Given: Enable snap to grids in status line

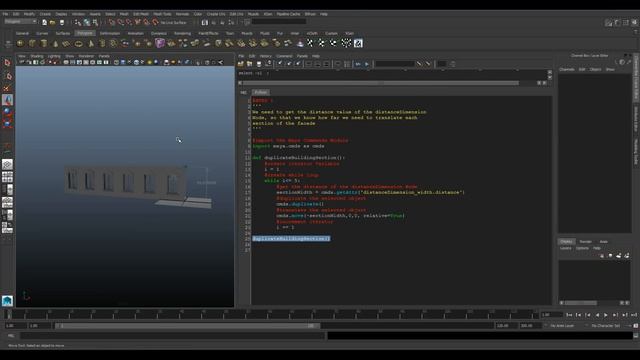Looking at the screenshot, I should [x=112, y=22].
